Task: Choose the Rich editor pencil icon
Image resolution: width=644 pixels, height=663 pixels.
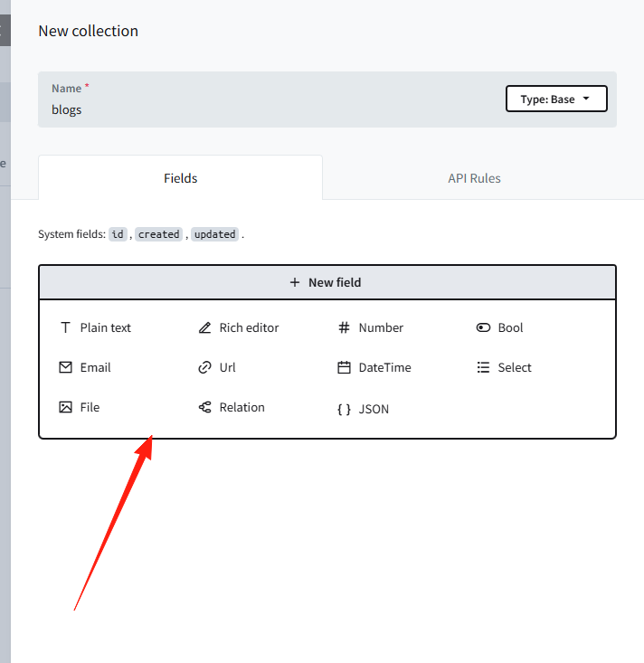Action: coord(204,327)
